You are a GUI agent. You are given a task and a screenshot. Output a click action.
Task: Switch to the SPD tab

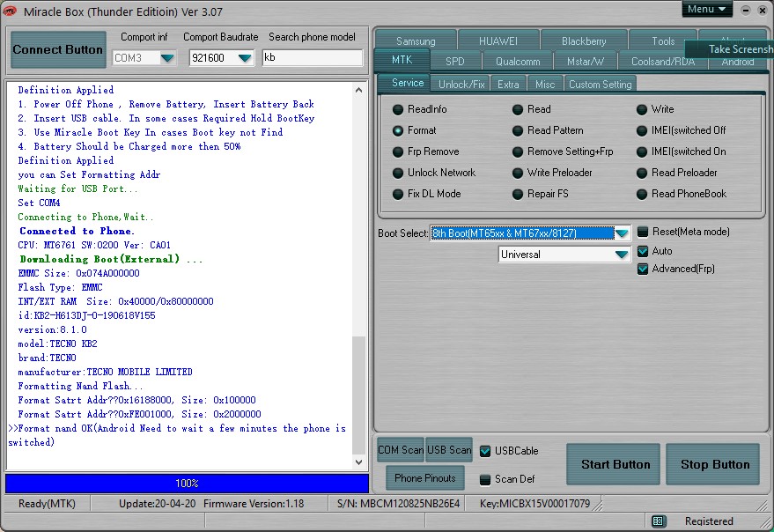point(454,62)
